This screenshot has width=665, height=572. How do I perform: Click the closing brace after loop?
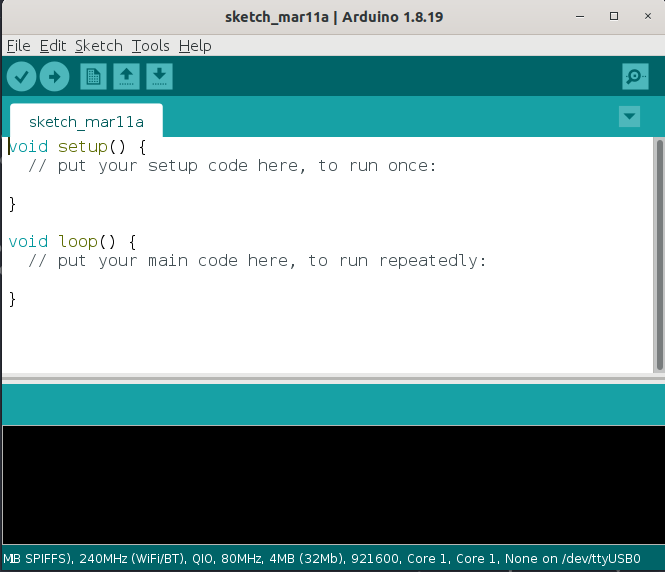[x=12, y=299]
